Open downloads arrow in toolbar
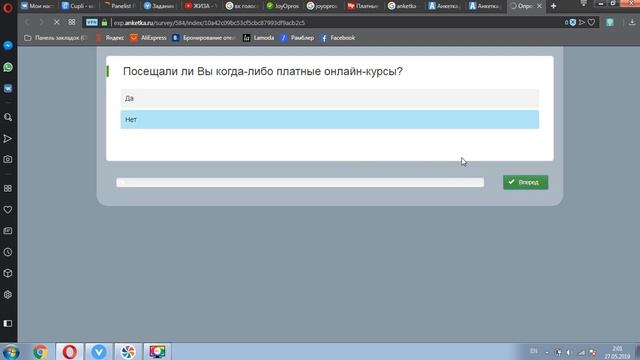 pyautogui.click(x=632, y=22)
